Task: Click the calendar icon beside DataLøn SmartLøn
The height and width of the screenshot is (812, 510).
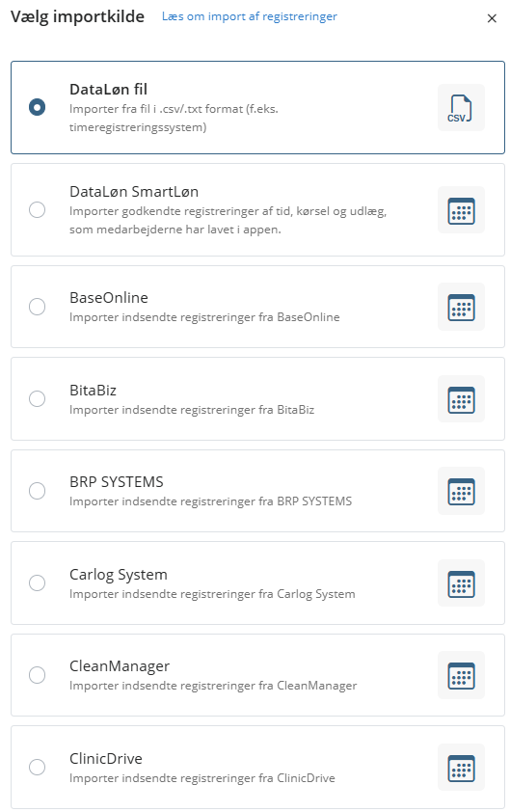Action: point(461,209)
